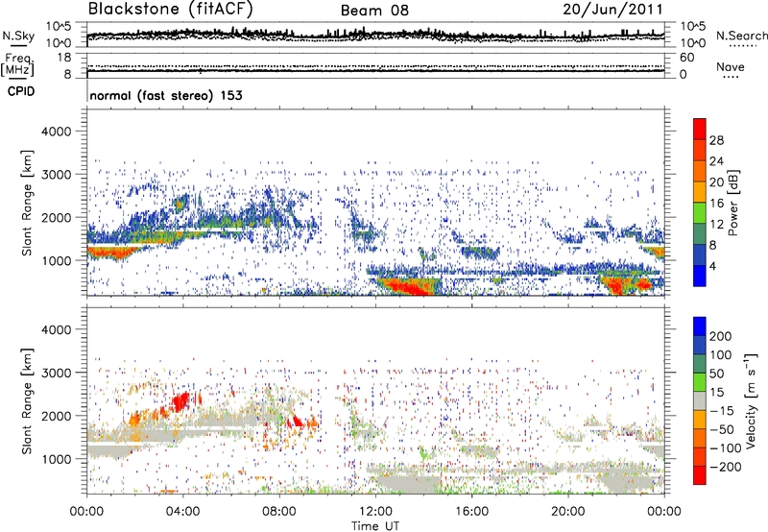Image resolution: width=768 pixels, height=532 pixels.
Task: Click the 1000 tick on velocity panel axis
Action: point(56,459)
